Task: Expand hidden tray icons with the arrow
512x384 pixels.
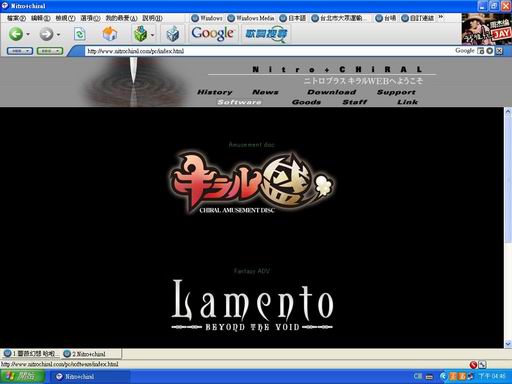Action: 443,376
